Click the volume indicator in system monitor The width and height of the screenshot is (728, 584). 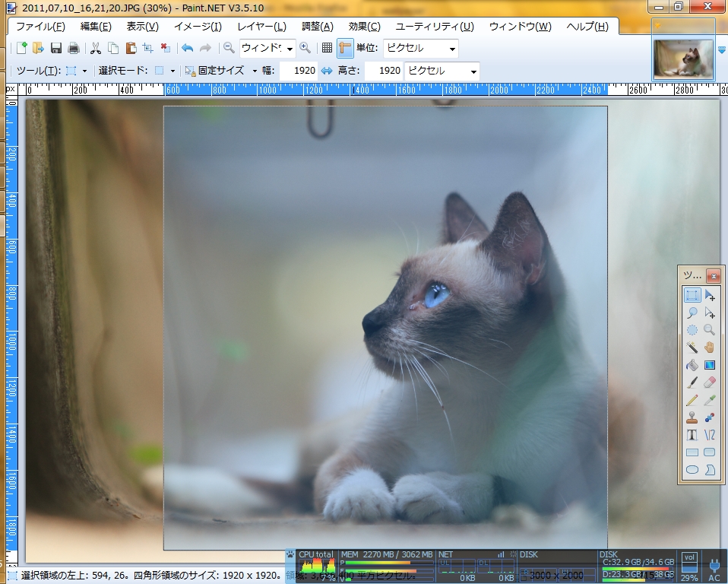689,567
